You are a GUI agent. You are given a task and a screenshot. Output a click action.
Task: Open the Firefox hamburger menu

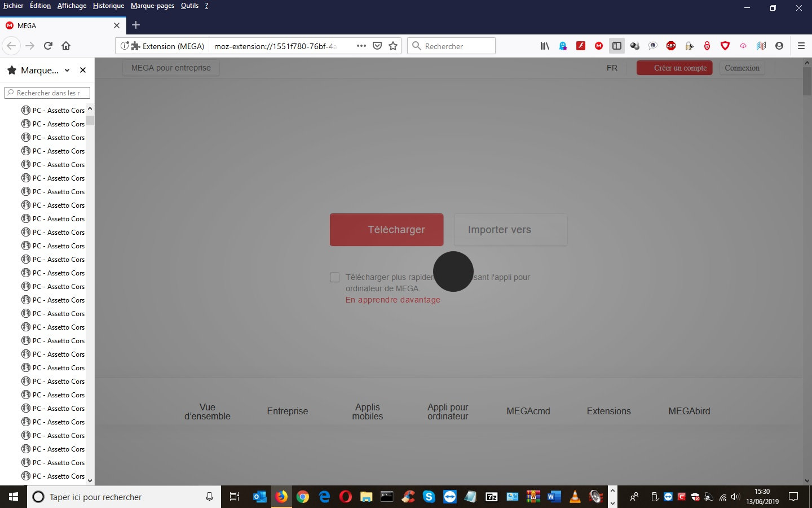[x=801, y=46]
